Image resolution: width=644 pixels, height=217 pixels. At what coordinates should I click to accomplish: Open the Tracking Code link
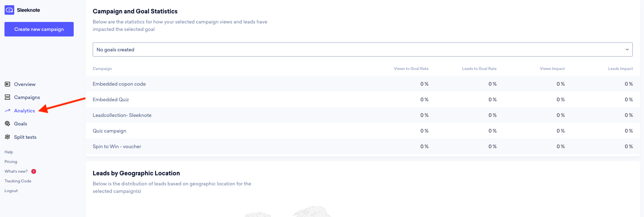(18, 181)
